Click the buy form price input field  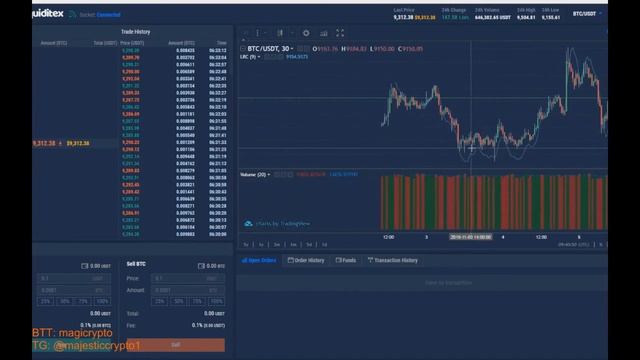coord(74,278)
